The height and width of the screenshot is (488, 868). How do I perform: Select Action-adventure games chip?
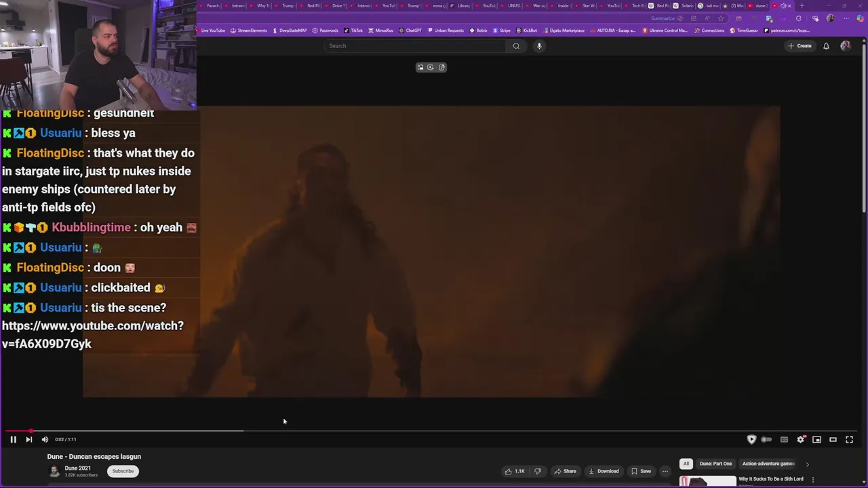coord(768,464)
